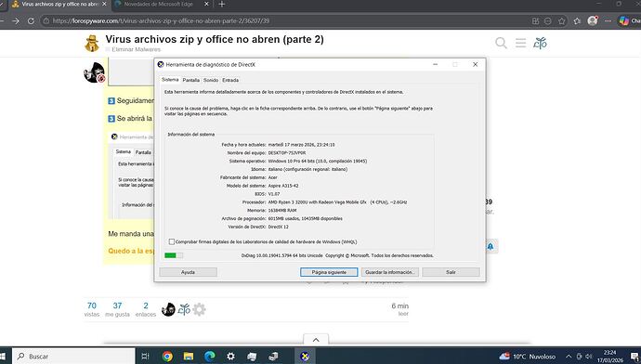Open the user avatar menu in forum header
The height and width of the screenshot is (364, 641).
tap(540, 43)
